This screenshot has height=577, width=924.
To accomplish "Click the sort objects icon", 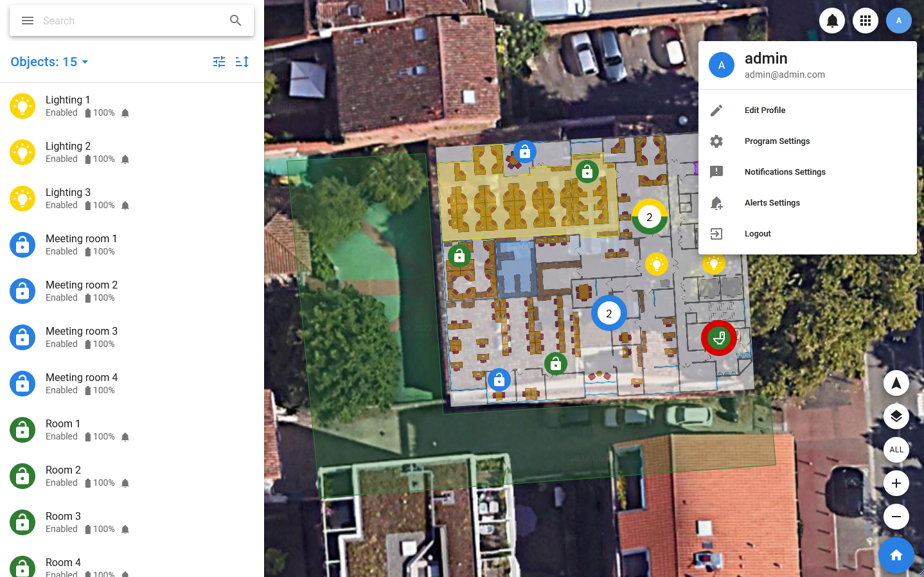I will click(x=242, y=62).
